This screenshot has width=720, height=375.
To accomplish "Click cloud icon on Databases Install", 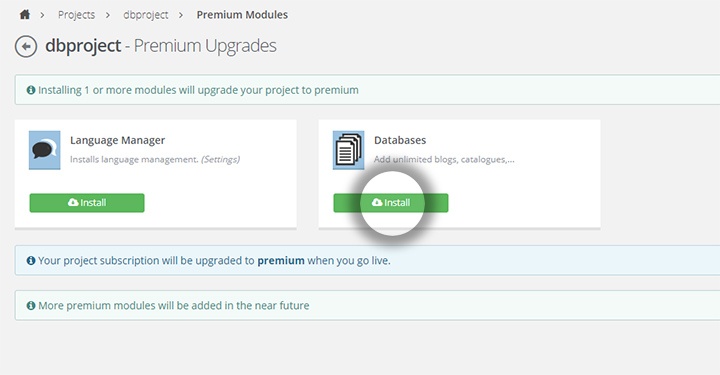I will (377, 202).
